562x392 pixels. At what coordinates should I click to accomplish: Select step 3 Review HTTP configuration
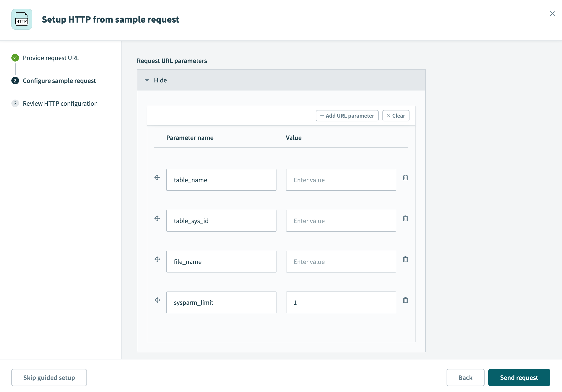(60, 103)
